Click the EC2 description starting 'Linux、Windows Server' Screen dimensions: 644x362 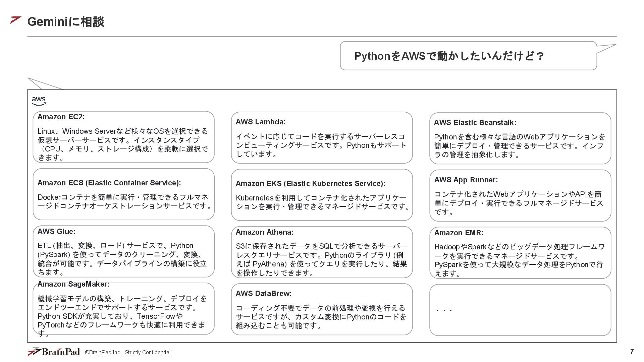click(123, 144)
